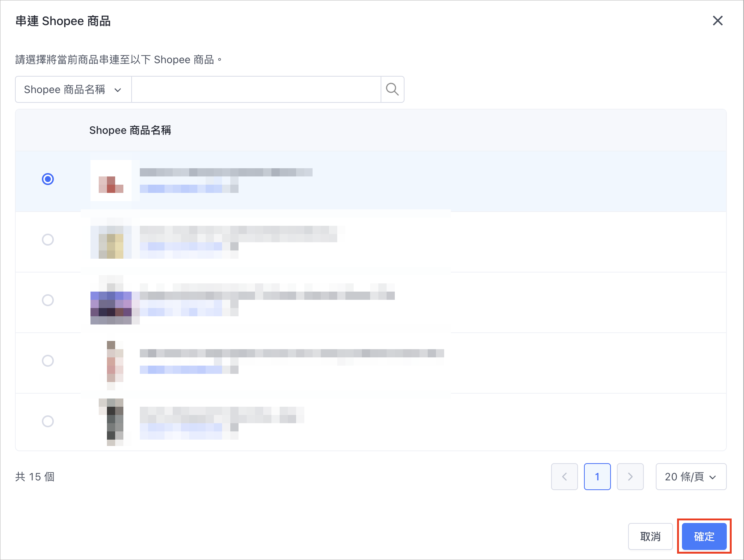This screenshot has width=744, height=560.
Task: Confirm with the 確定 button
Action: click(704, 536)
